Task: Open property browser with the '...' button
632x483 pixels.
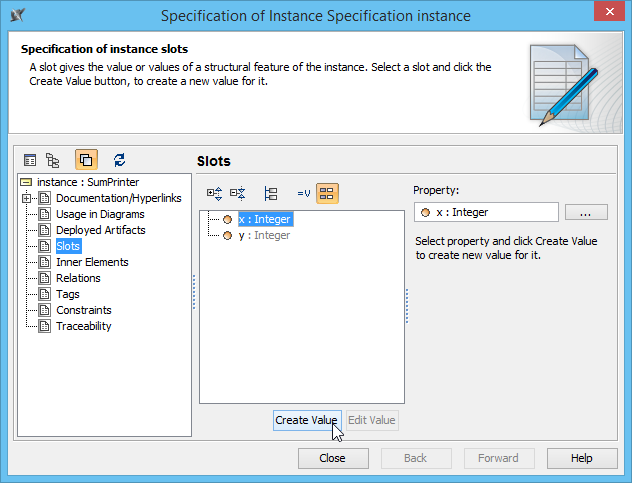Action: click(x=586, y=212)
